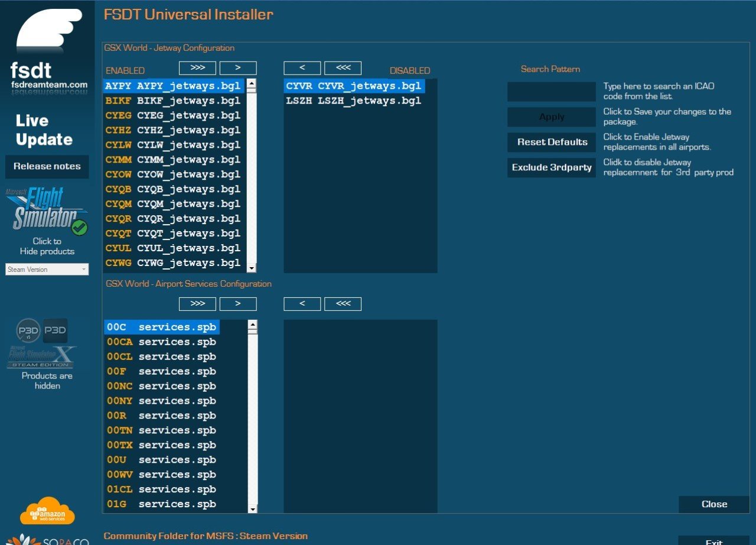Open the Steam Version dropdown
Screen dimensions: 756x545
(47, 269)
